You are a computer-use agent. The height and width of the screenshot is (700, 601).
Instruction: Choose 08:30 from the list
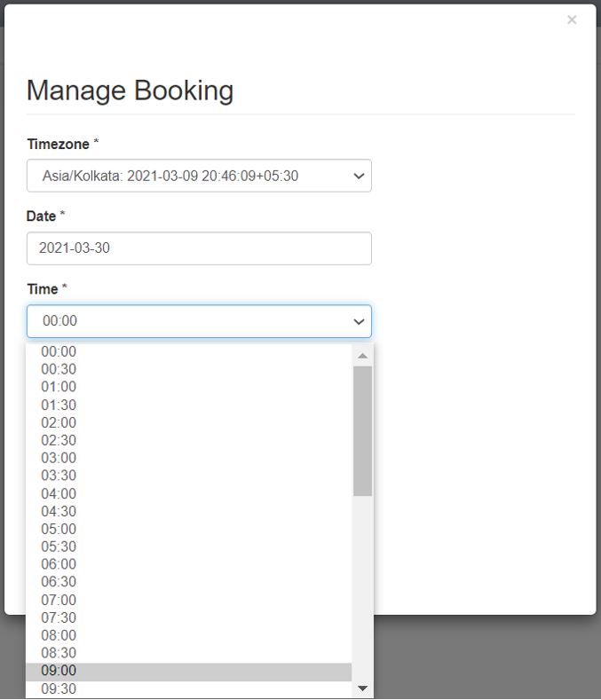coord(59,653)
